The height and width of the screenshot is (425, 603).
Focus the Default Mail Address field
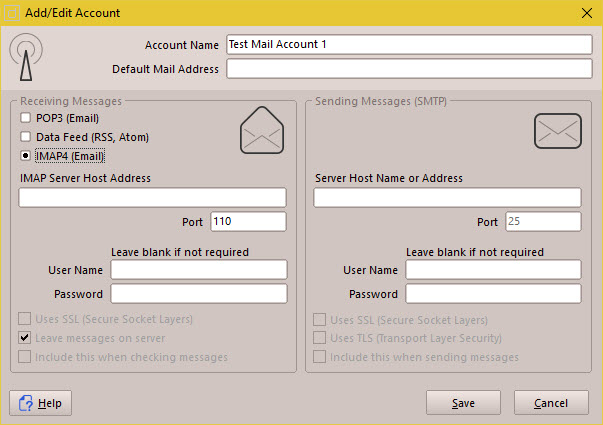(409, 69)
